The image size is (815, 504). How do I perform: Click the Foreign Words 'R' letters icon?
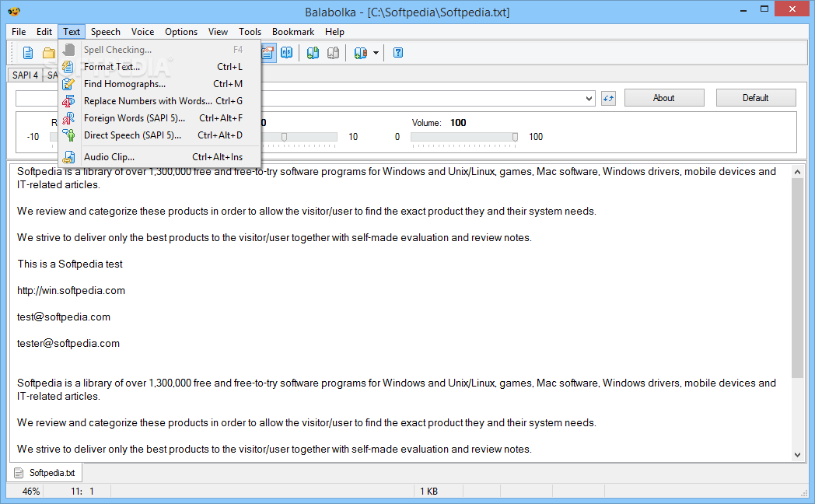[x=68, y=118]
